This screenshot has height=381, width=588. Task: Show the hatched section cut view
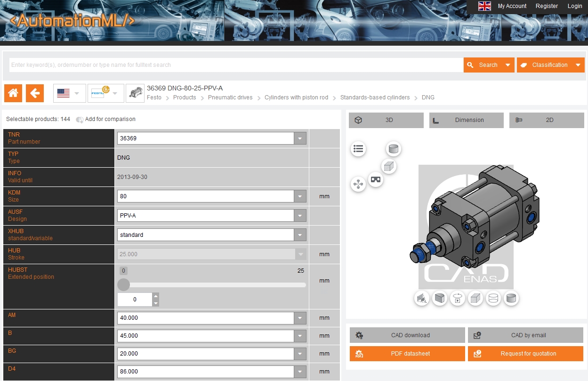[440, 298]
